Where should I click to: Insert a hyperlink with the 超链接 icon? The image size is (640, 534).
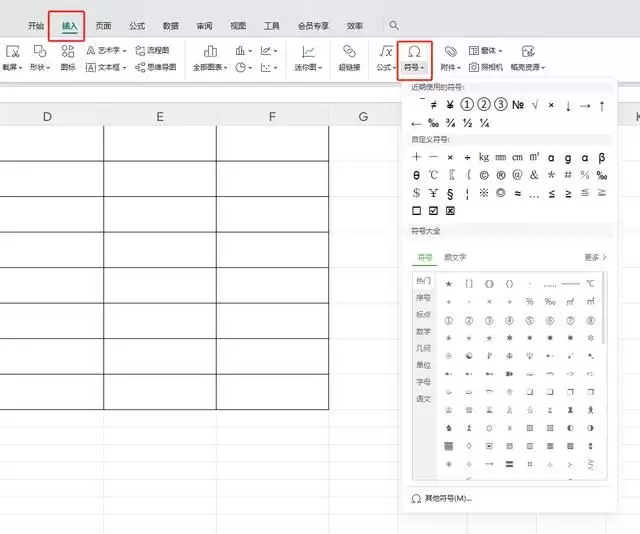(349, 51)
